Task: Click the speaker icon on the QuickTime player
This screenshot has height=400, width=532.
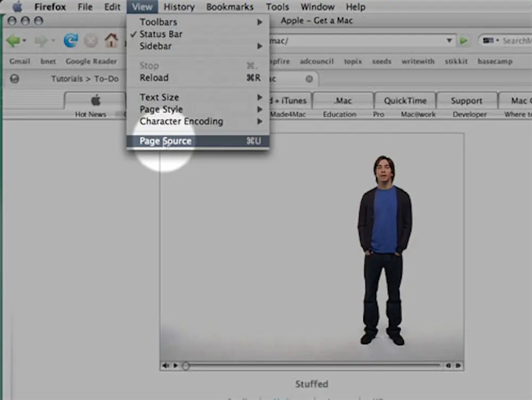Action: [165, 365]
